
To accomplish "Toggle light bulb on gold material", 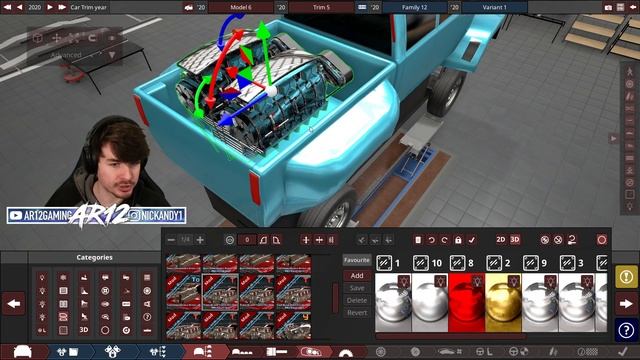I will [513, 281].
